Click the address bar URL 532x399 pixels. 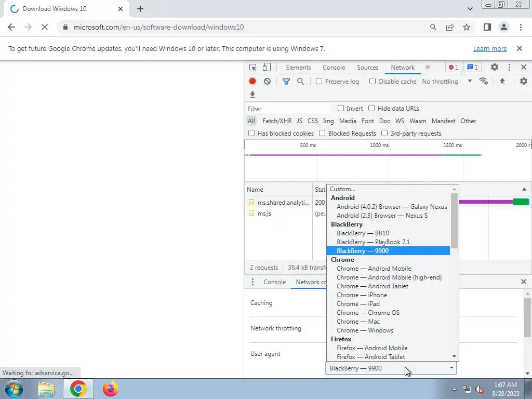coord(158,27)
